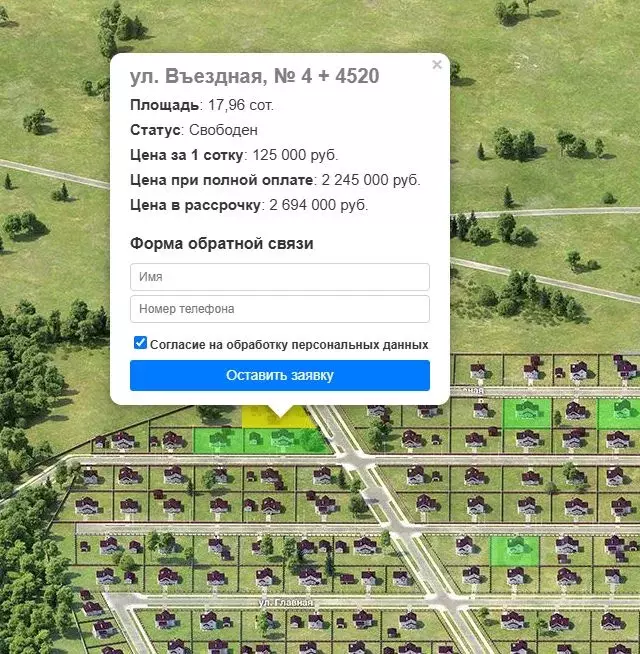Click the Цена в рассрочку line
Image resolution: width=640 pixels, height=654 pixels.
click(249, 205)
